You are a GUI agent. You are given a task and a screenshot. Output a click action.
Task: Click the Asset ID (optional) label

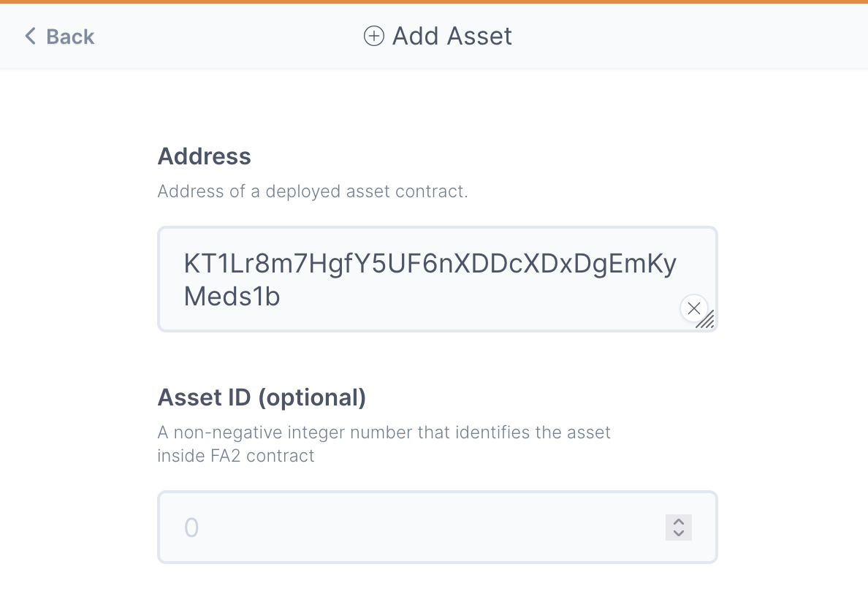click(x=262, y=397)
